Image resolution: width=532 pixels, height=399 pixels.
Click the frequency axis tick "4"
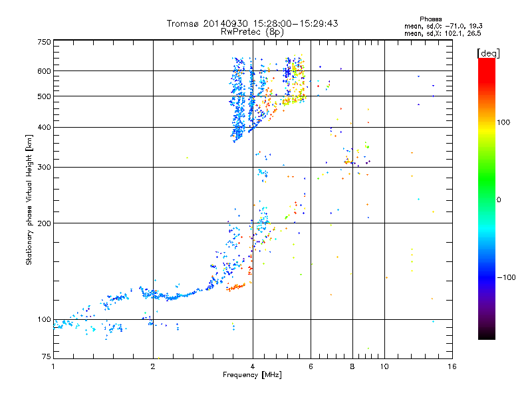[x=253, y=366]
